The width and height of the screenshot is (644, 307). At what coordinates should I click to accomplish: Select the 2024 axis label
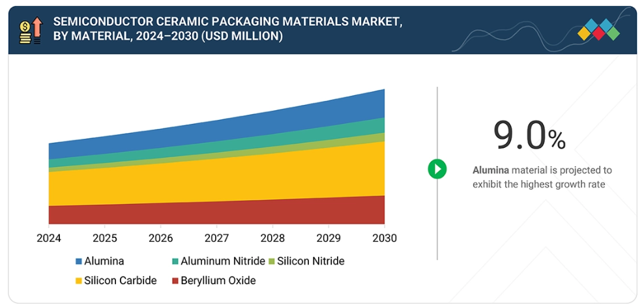(49, 239)
